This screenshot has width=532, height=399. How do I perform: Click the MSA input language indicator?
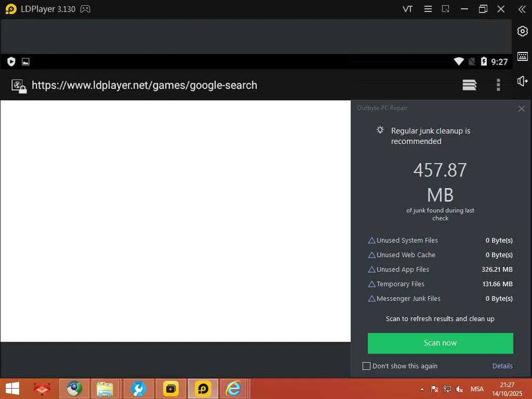click(477, 389)
